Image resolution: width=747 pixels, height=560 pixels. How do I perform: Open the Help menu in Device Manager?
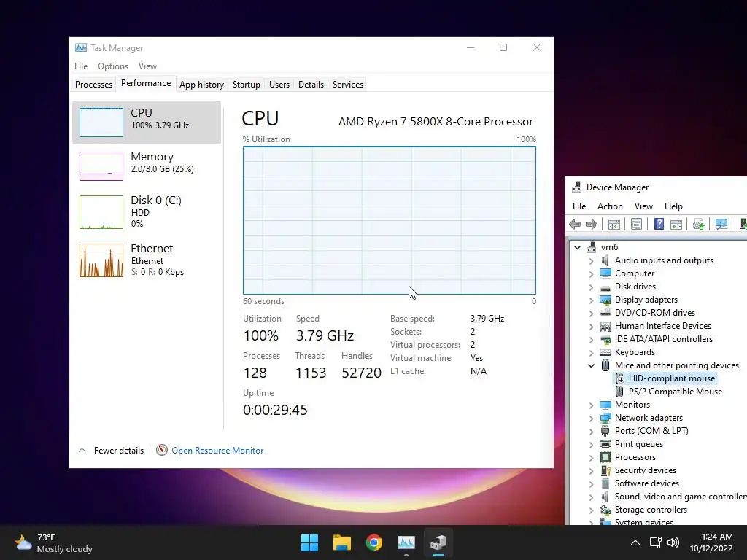(673, 206)
